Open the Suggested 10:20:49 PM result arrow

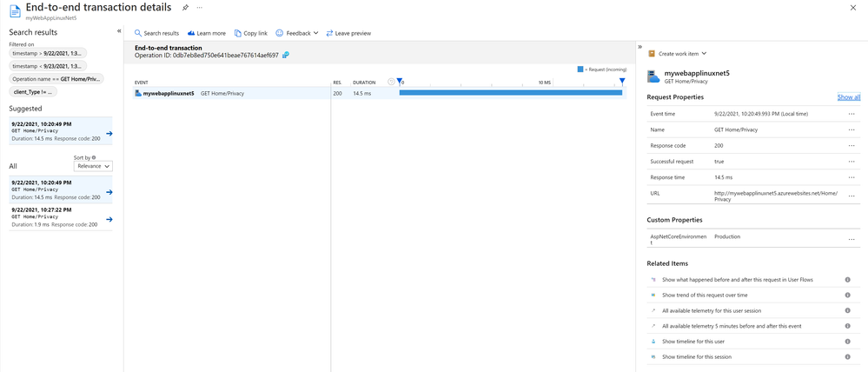(109, 133)
